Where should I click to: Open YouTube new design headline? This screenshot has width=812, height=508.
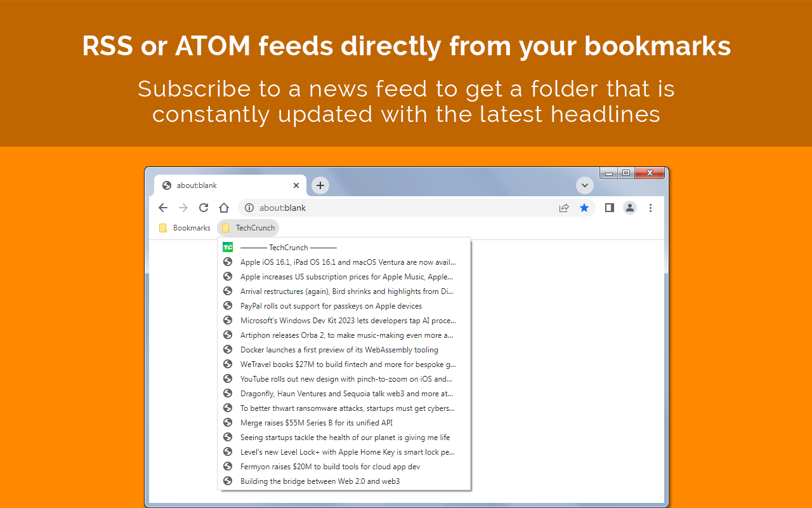click(x=344, y=379)
